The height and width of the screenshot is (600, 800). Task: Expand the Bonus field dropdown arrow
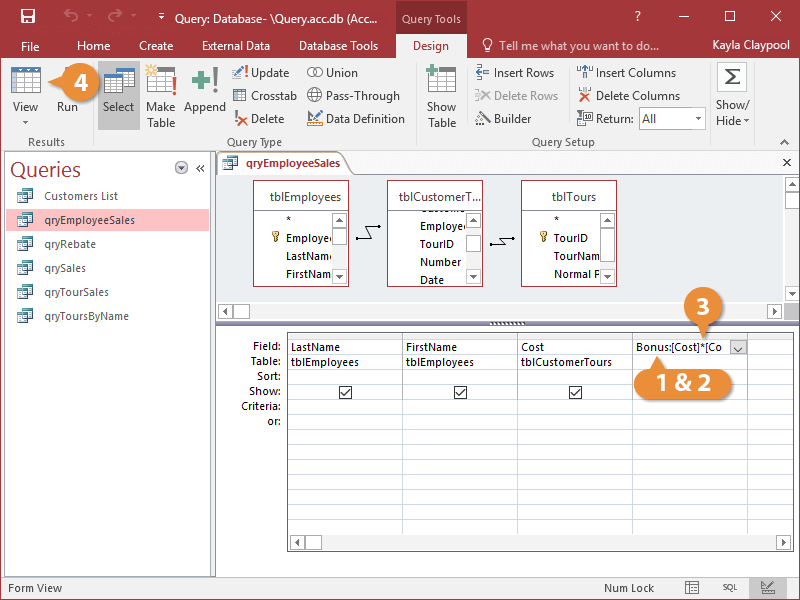[x=738, y=348]
